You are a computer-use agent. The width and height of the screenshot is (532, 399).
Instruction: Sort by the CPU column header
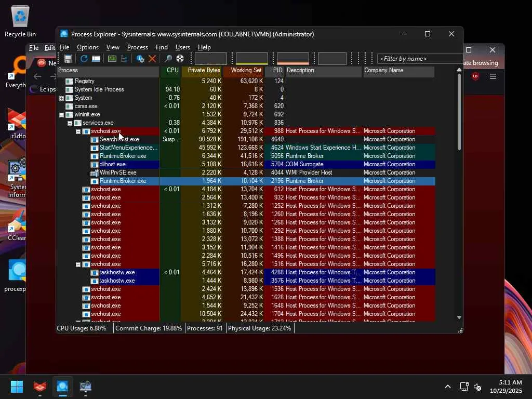[x=170, y=70]
